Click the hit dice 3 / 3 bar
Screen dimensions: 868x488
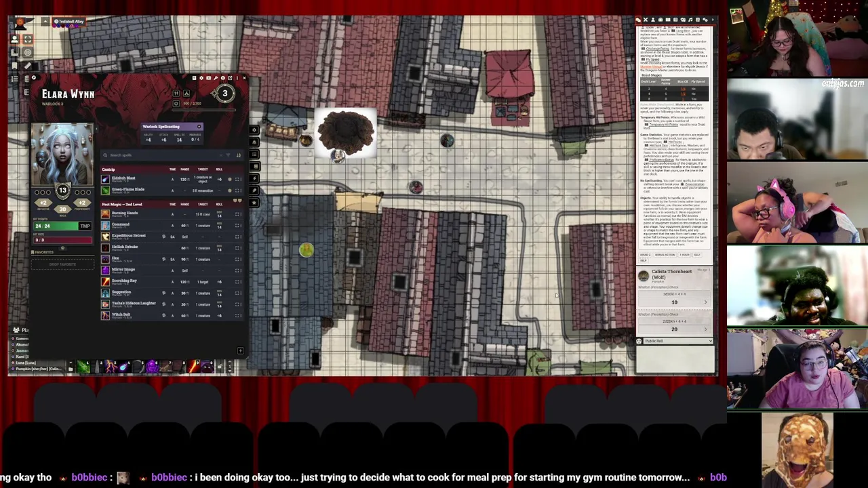pyautogui.click(x=62, y=240)
